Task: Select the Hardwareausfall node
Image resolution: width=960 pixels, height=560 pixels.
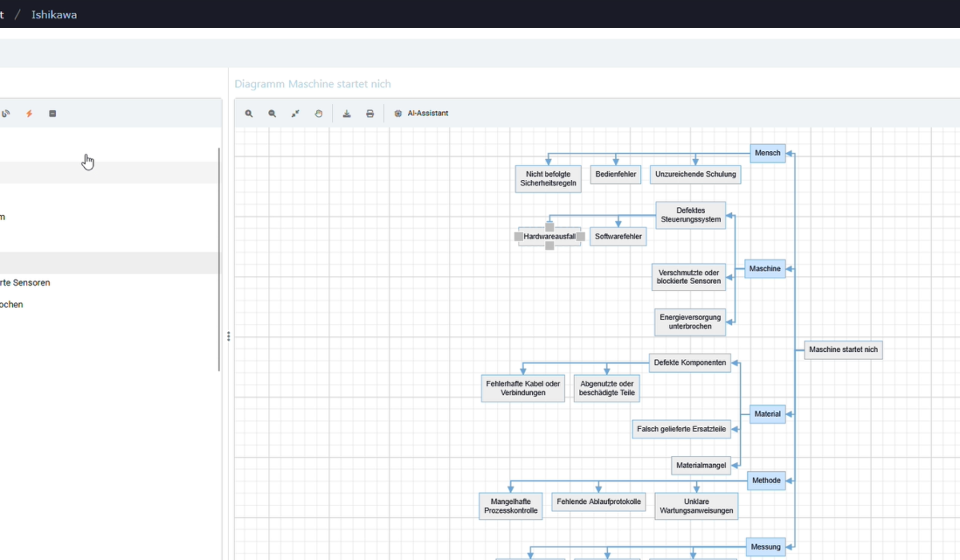Action: tap(550, 236)
